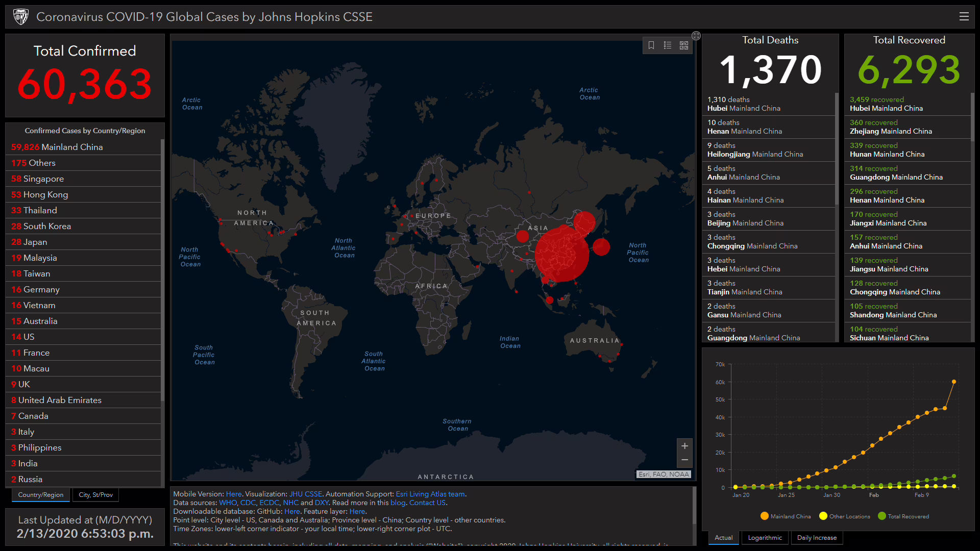Select the Actual chart tab
The height and width of the screenshot is (551, 980).
(x=723, y=538)
